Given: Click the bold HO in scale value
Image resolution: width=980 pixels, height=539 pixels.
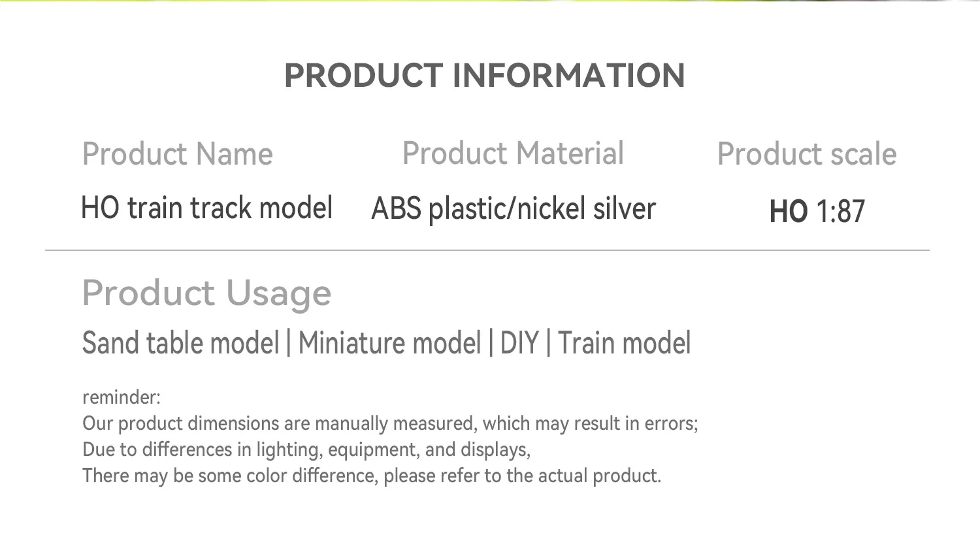Looking at the screenshot, I should point(789,212).
